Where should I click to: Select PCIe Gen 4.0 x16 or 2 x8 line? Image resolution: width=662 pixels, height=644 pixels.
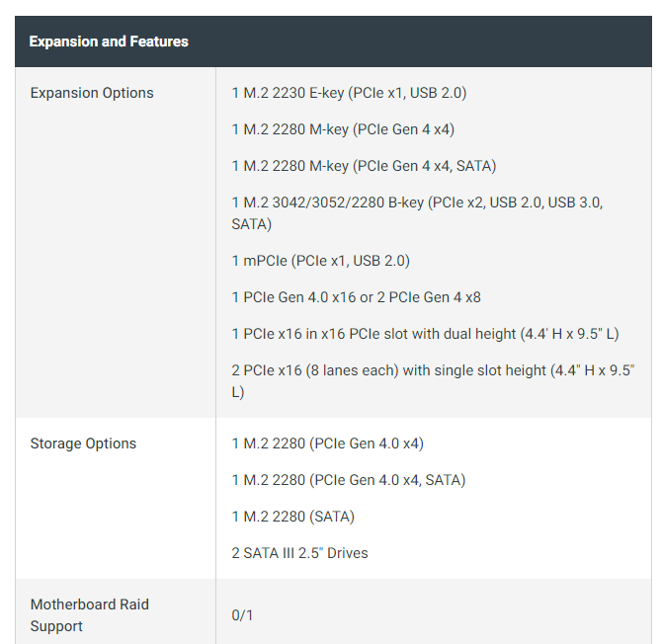(356, 297)
